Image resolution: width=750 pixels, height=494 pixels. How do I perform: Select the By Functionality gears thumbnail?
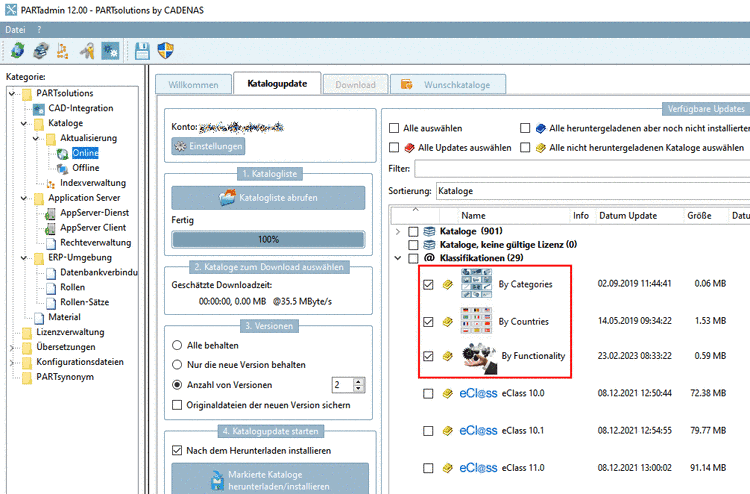coord(479,358)
